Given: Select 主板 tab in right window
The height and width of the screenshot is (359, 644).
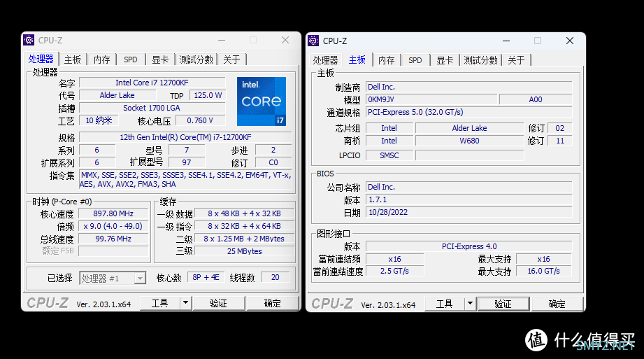Looking at the screenshot, I should tap(357, 59).
